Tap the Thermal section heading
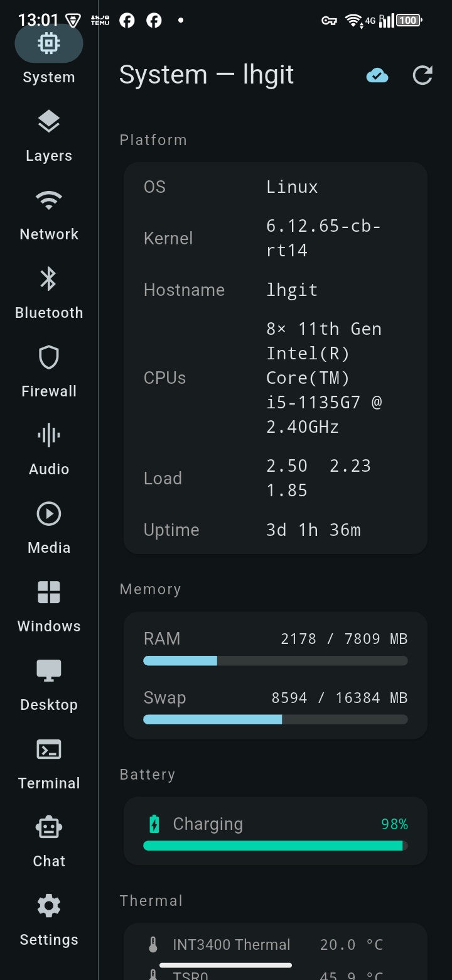Viewport: 452px width, 980px height. coord(151,901)
